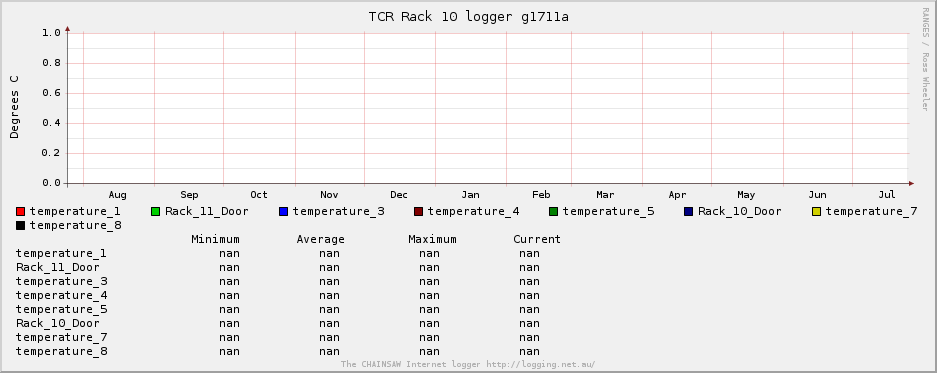Click the black temperature_8 legend swatch

(20, 225)
